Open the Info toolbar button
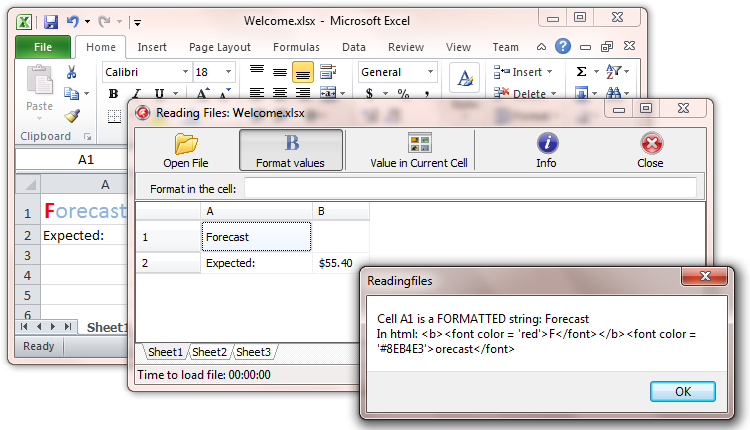The image size is (750, 430). (546, 143)
